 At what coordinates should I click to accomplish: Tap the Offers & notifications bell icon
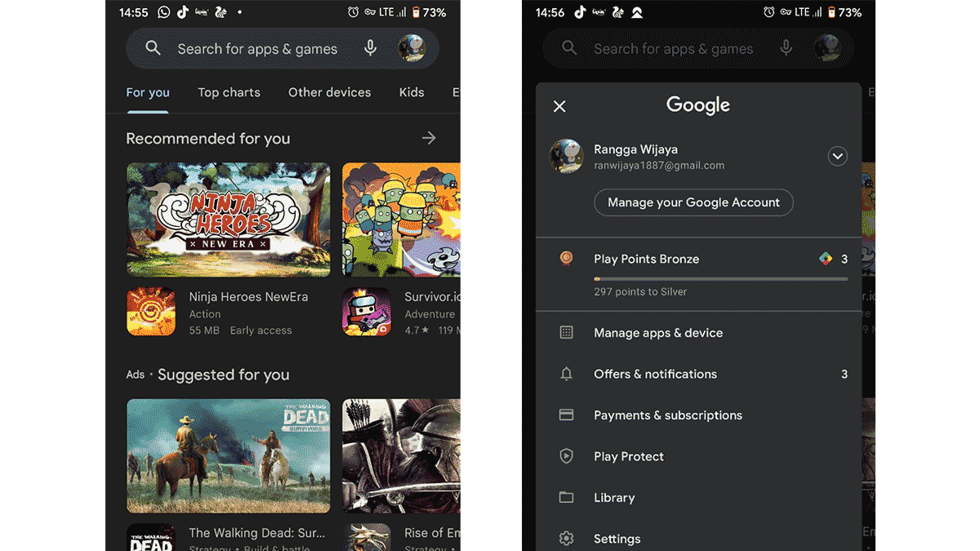tap(566, 374)
